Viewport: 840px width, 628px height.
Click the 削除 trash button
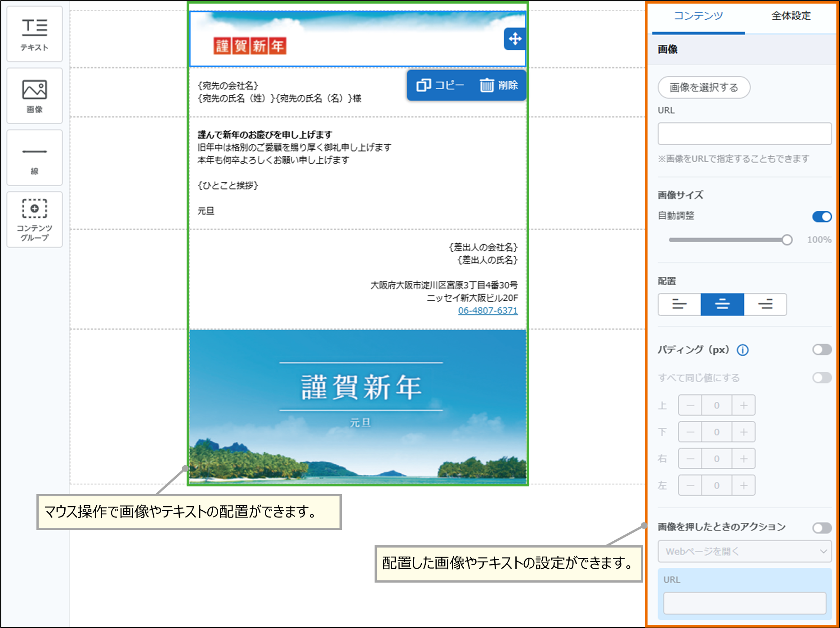click(x=499, y=85)
